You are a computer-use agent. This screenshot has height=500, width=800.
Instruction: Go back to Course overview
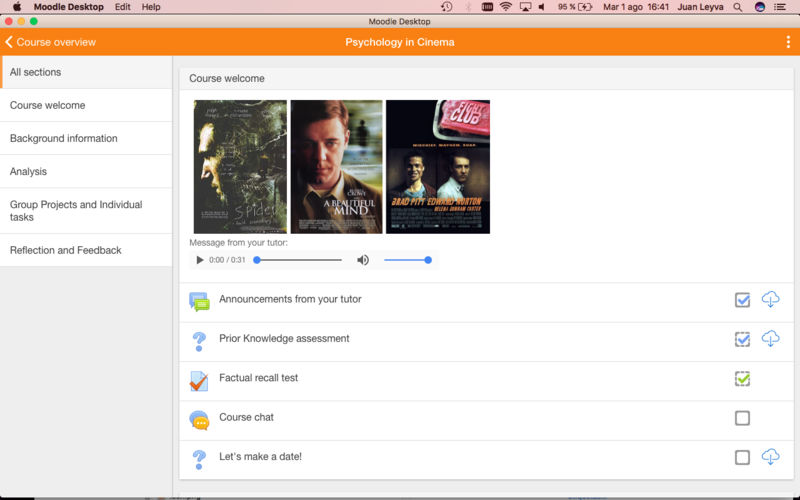(x=51, y=42)
